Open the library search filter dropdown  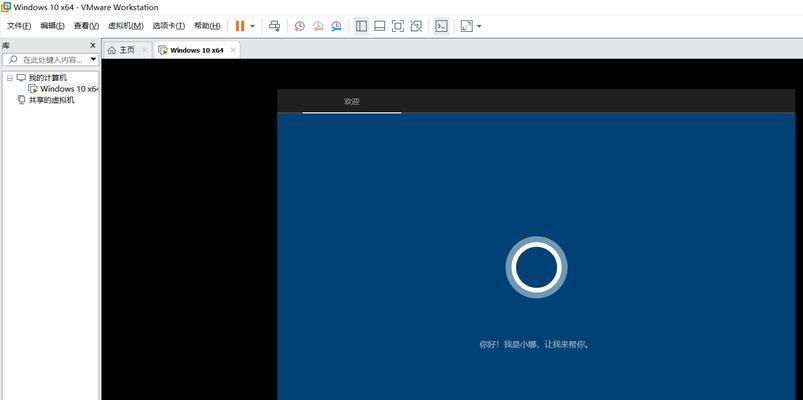click(x=93, y=59)
